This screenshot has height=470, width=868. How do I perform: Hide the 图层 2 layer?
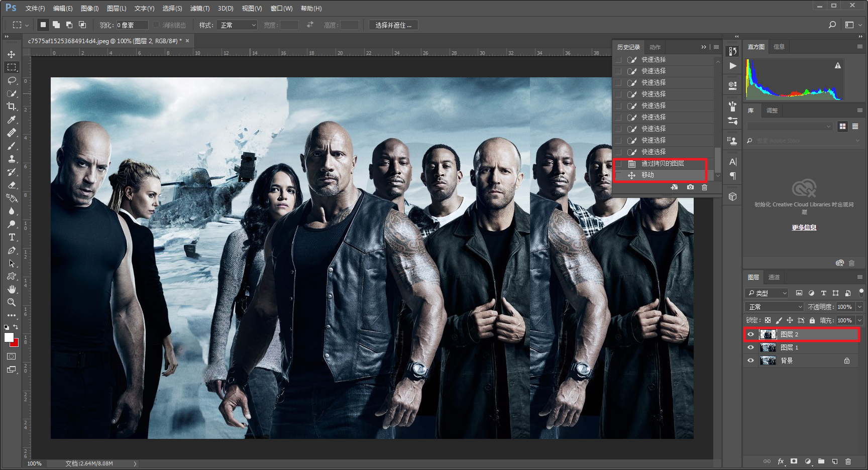tap(750, 334)
